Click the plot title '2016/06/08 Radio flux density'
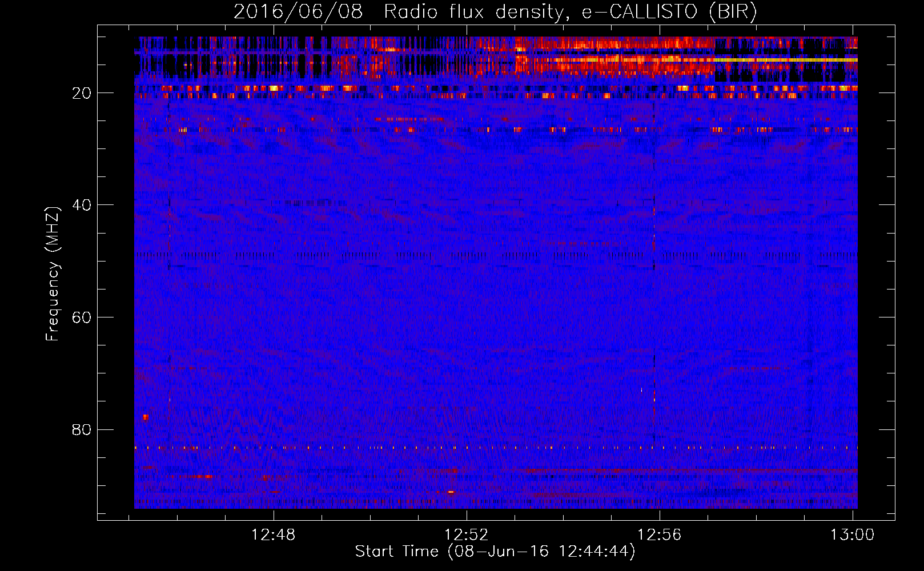 pyautogui.click(x=495, y=12)
